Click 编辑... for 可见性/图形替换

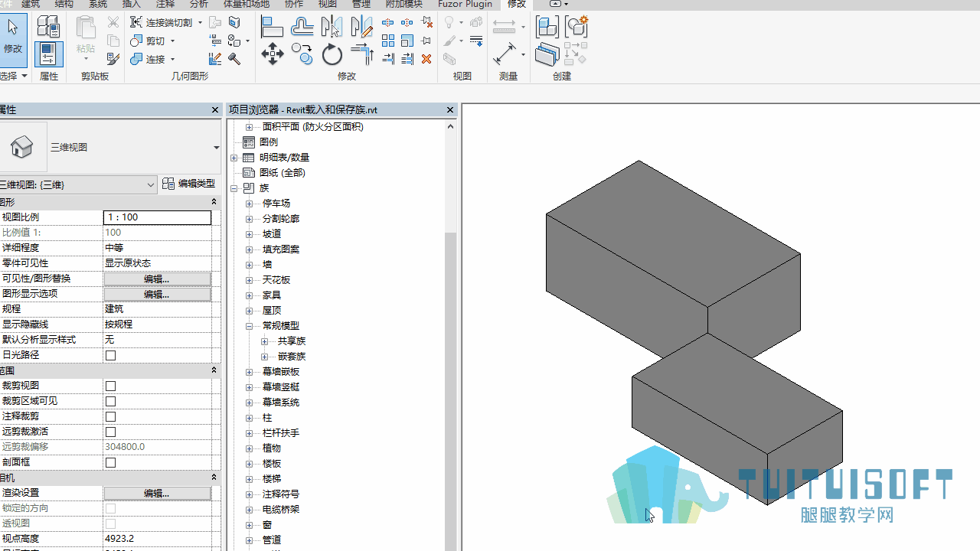(157, 279)
